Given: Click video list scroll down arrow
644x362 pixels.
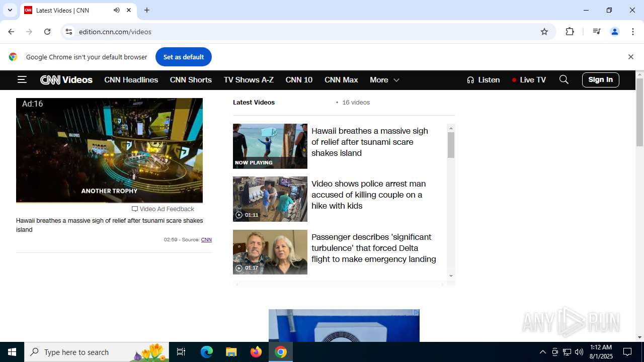Looking at the screenshot, I should click(x=451, y=276).
